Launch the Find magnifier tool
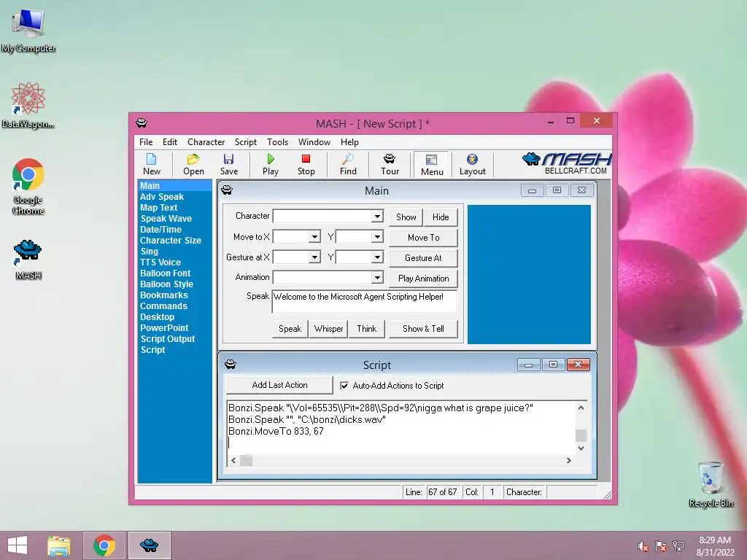 pos(348,164)
